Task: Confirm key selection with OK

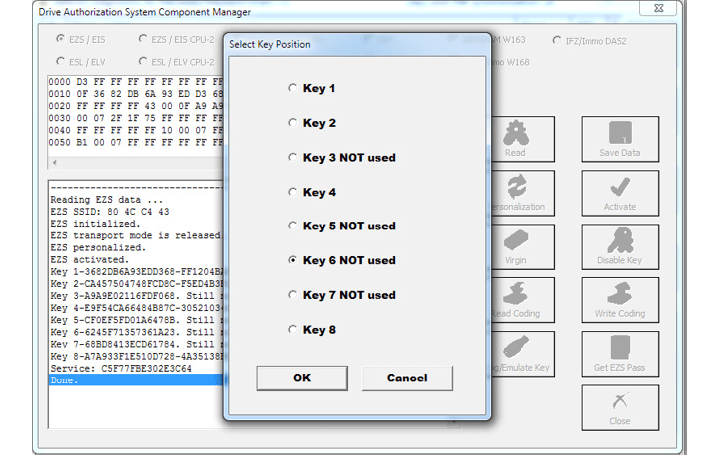Action: click(x=301, y=378)
